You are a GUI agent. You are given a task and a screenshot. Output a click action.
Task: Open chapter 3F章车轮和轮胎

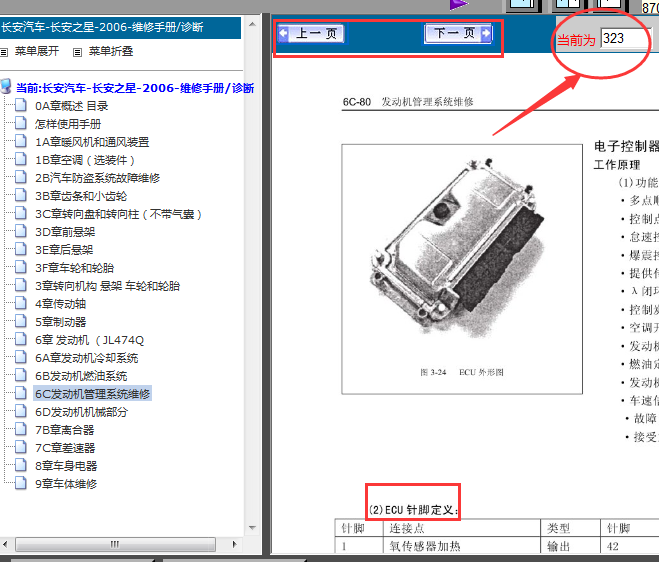[74, 268]
